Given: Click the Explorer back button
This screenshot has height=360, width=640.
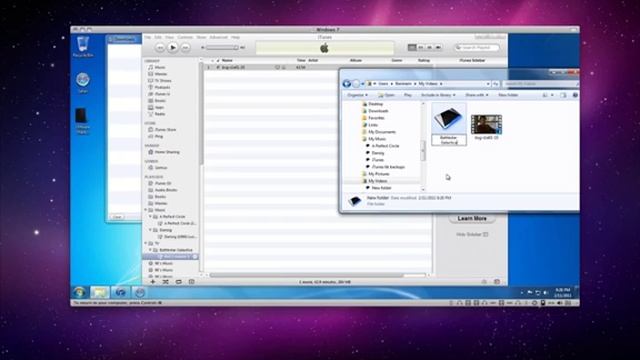Looking at the screenshot, I should coord(347,84).
